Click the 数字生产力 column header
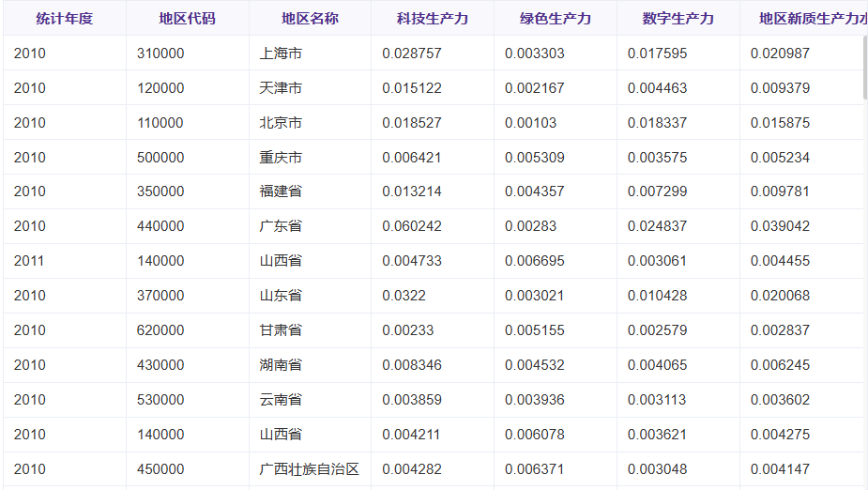The image size is (868, 490). click(678, 19)
